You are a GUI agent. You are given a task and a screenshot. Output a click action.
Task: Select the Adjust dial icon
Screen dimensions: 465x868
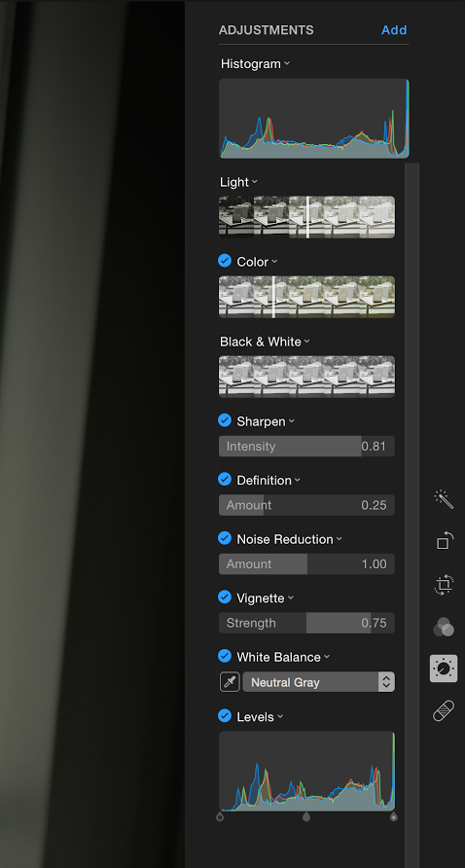click(x=444, y=669)
